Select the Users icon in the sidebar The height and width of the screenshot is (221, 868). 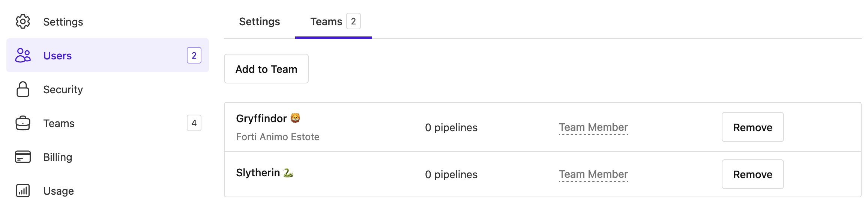tap(23, 56)
